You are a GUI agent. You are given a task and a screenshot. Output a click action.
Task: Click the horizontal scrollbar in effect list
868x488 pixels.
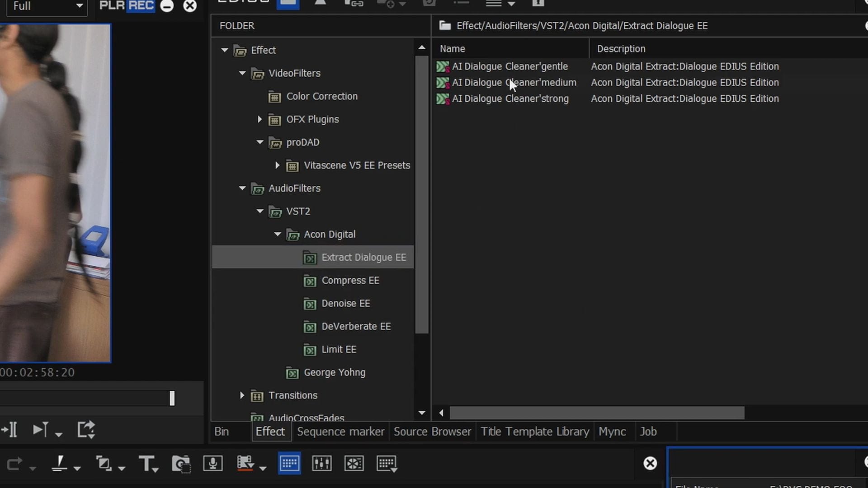597,413
